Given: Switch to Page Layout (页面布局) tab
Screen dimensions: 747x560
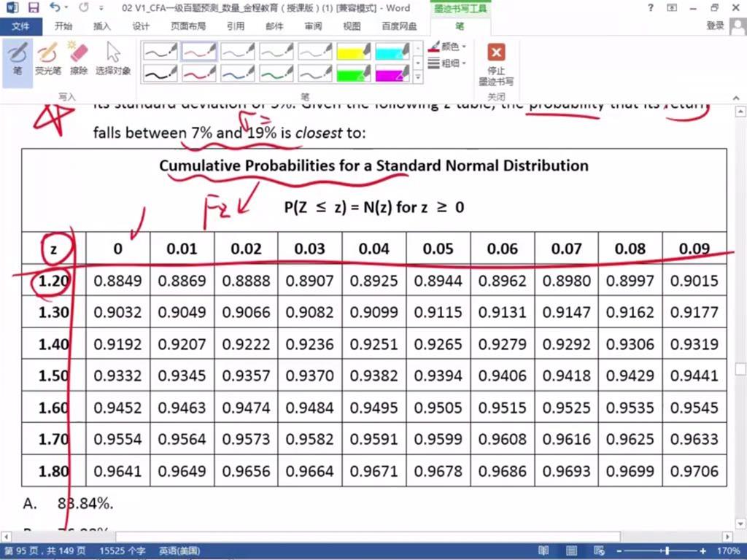Looking at the screenshot, I should (188, 26).
